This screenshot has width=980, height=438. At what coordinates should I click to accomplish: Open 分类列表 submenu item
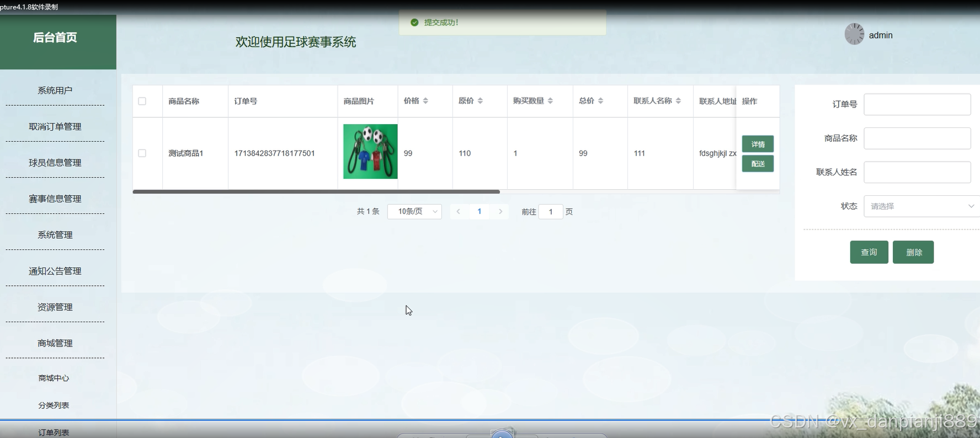(54, 405)
